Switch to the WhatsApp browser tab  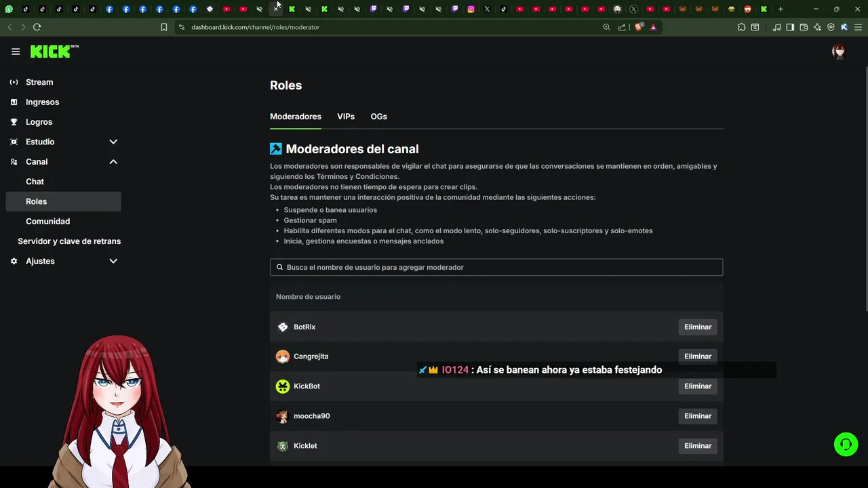pyautogui.click(x=9, y=9)
